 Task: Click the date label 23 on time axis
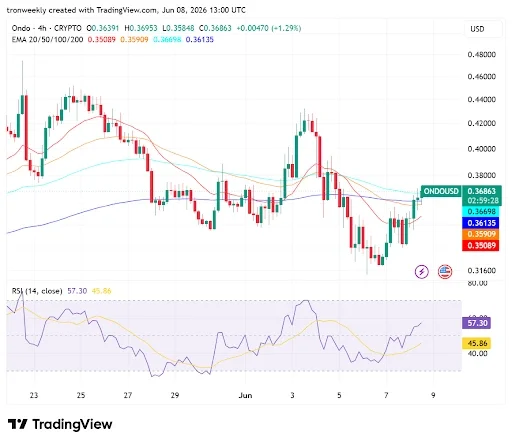(34, 395)
